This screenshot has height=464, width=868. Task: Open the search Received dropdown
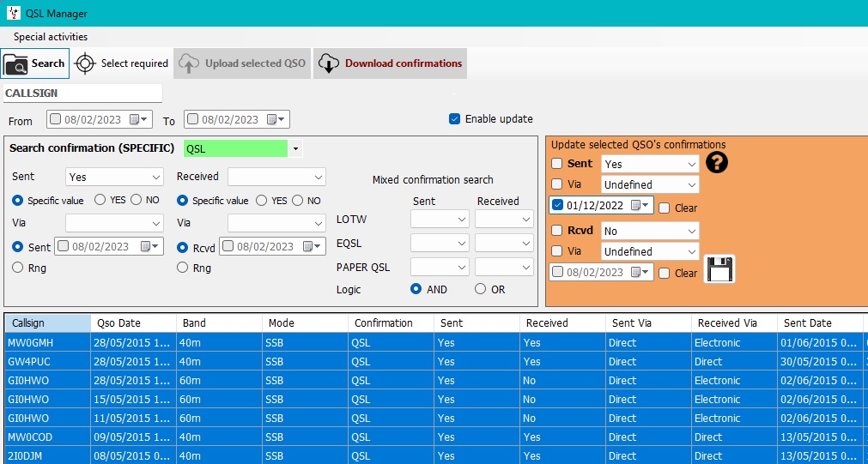[x=276, y=177]
